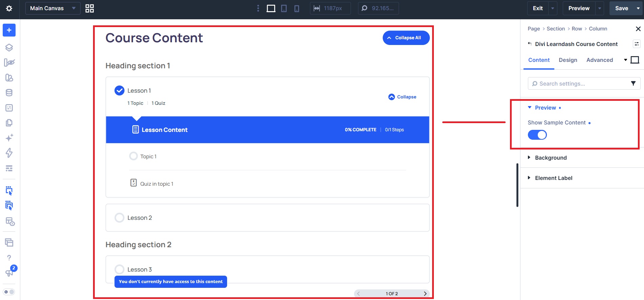Click the Topic 1 status circle

point(134,156)
